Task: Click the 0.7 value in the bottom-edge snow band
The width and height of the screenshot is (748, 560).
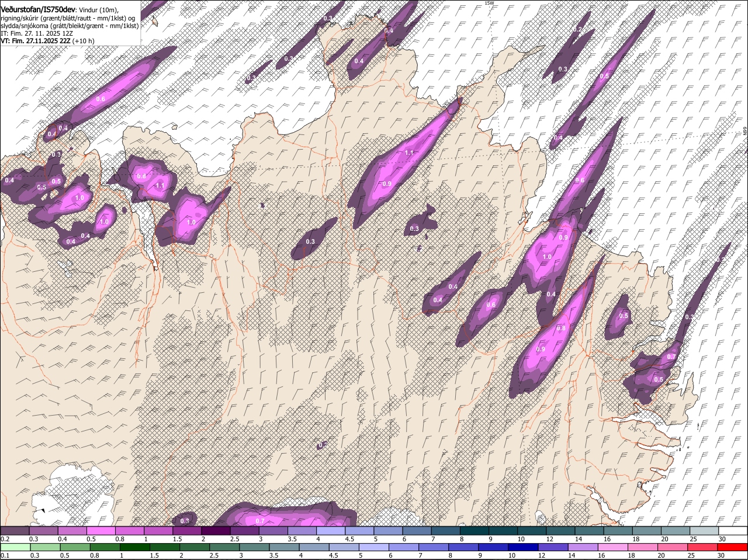Action: pos(261,521)
